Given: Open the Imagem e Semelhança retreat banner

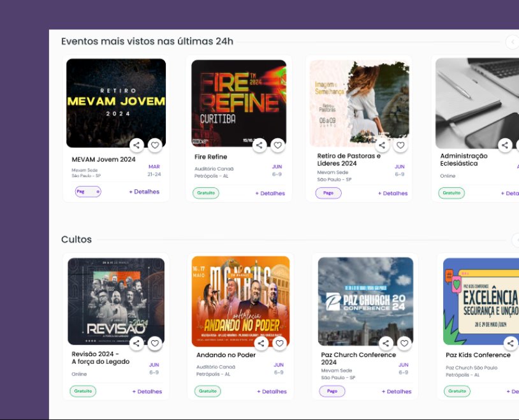Looking at the screenshot, I should coord(359,103).
